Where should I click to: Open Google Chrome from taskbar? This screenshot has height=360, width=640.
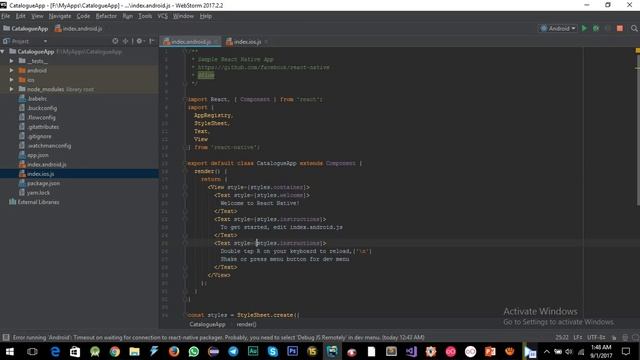115,351
